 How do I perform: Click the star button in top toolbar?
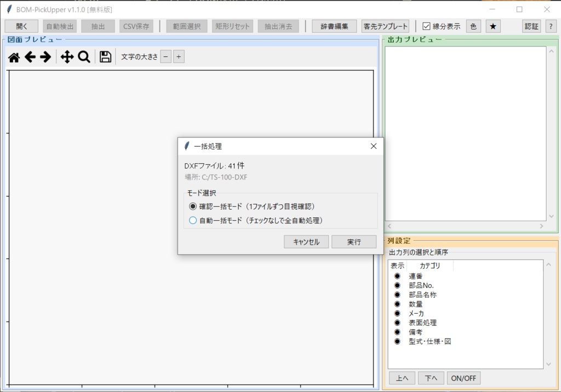click(493, 26)
